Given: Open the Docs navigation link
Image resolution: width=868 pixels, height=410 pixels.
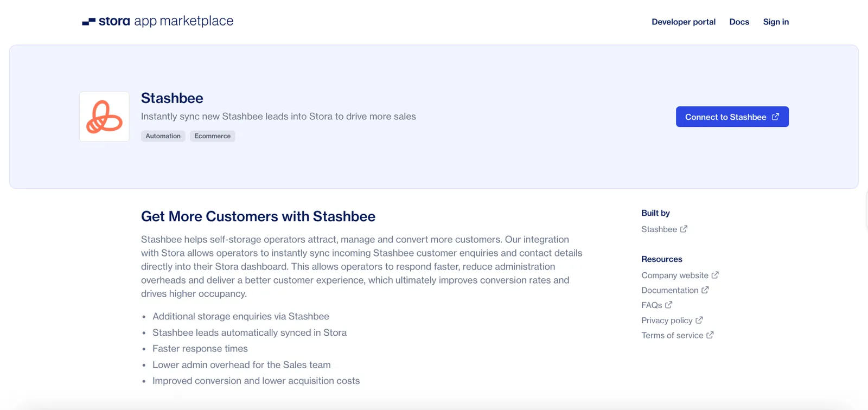Looking at the screenshot, I should click(x=739, y=22).
